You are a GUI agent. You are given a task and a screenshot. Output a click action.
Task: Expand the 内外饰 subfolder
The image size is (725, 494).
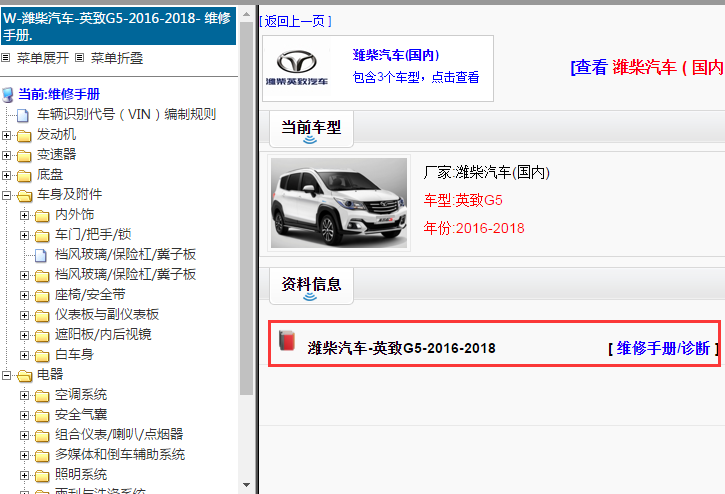(x=25, y=216)
